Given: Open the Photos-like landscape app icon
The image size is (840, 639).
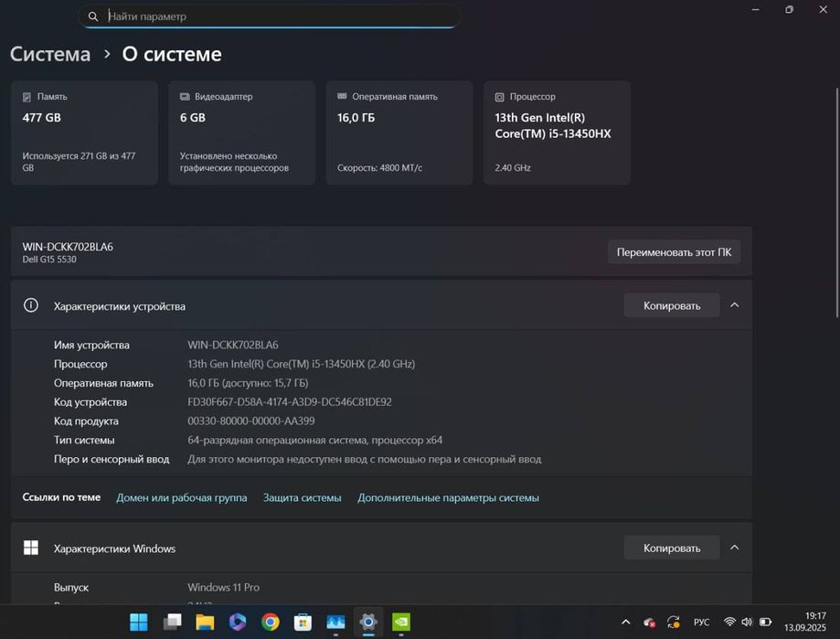Looking at the screenshot, I should pos(335,622).
